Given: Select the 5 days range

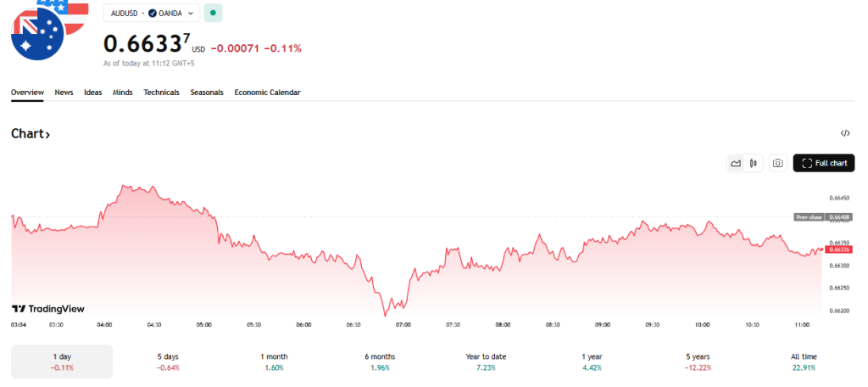Looking at the screenshot, I should [x=168, y=362].
